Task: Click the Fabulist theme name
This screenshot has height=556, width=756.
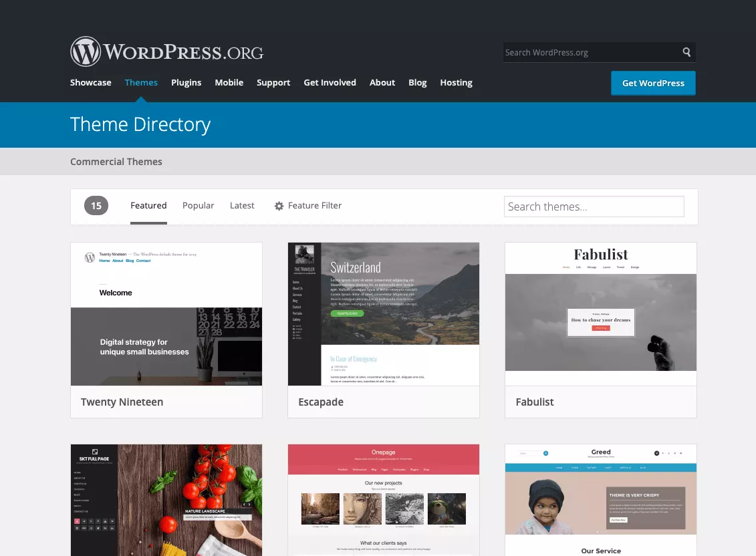Action: (x=535, y=402)
